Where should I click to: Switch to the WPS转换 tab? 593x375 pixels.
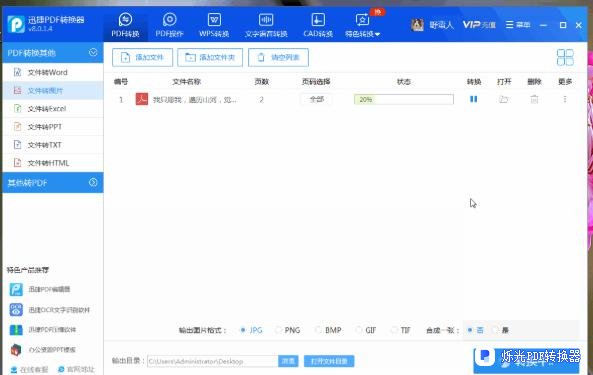click(x=214, y=25)
